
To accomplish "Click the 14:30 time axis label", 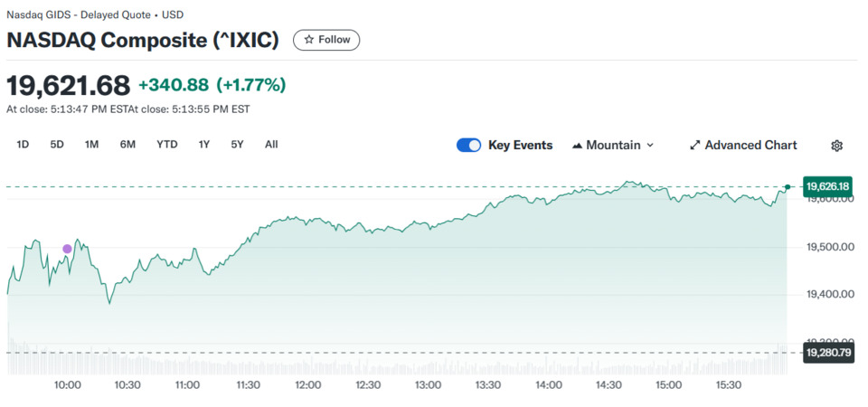I will click(x=609, y=385).
